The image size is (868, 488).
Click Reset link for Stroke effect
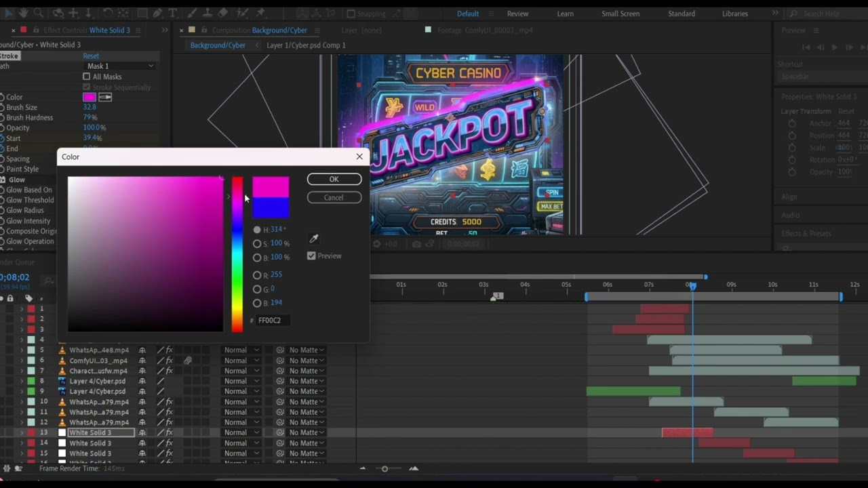click(x=91, y=56)
